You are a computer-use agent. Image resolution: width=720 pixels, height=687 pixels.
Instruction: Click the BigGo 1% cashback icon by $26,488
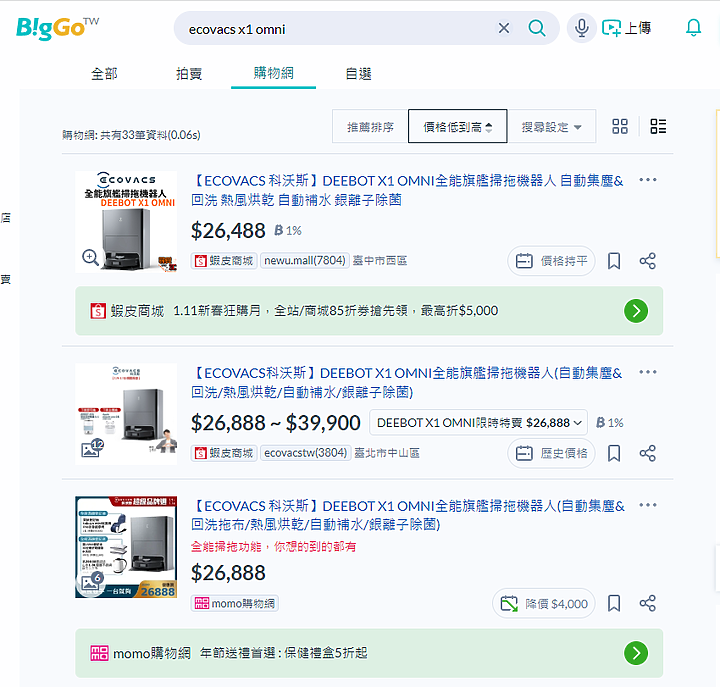click(288, 231)
